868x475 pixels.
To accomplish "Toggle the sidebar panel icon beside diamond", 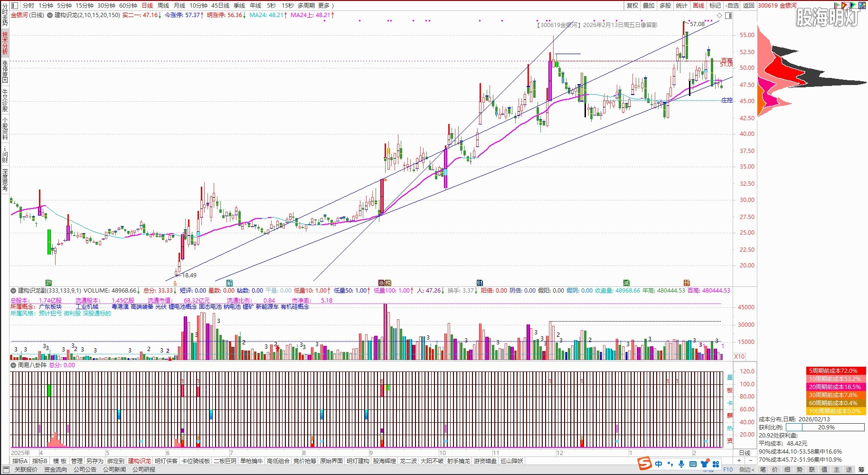I will (728, 16).
